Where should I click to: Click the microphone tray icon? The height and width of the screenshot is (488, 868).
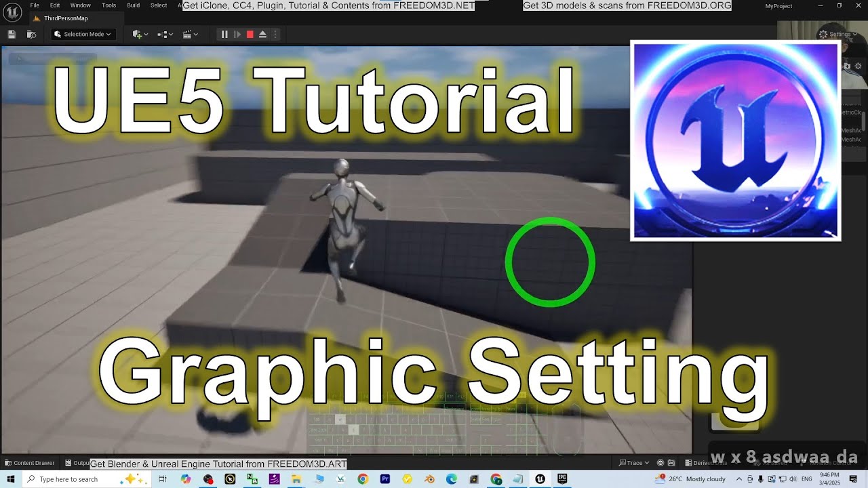click(761, 479)
